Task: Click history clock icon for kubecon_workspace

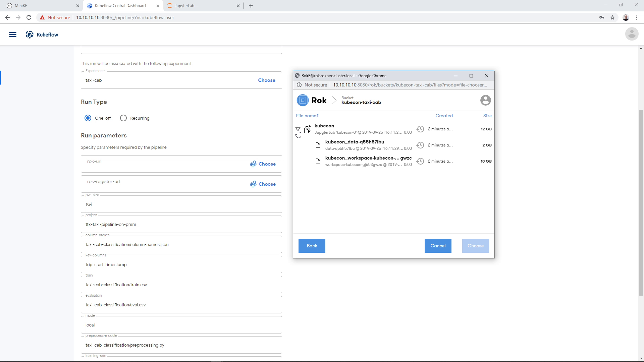Action: [420, 161]
